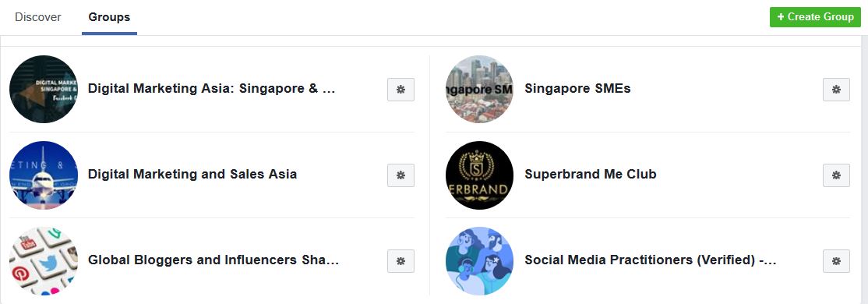
Task: Open Digital Marketing and Sales Asia group
Action: click(x=192, y=175)
